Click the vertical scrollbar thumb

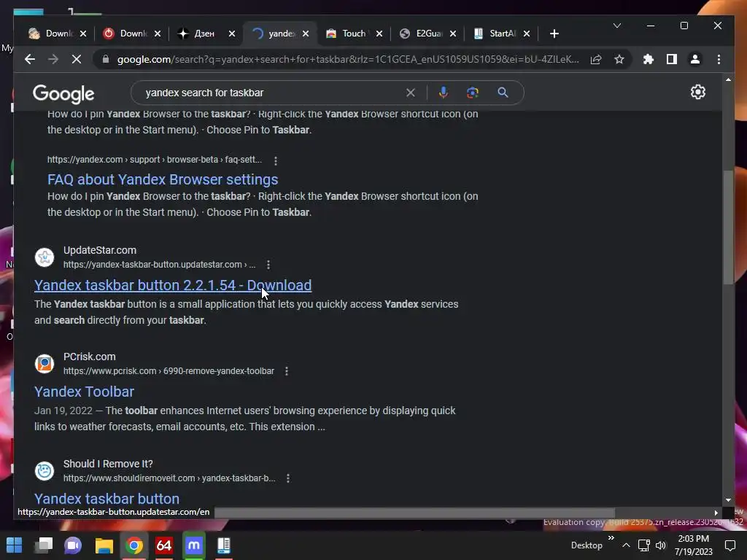tap(728, 227)
